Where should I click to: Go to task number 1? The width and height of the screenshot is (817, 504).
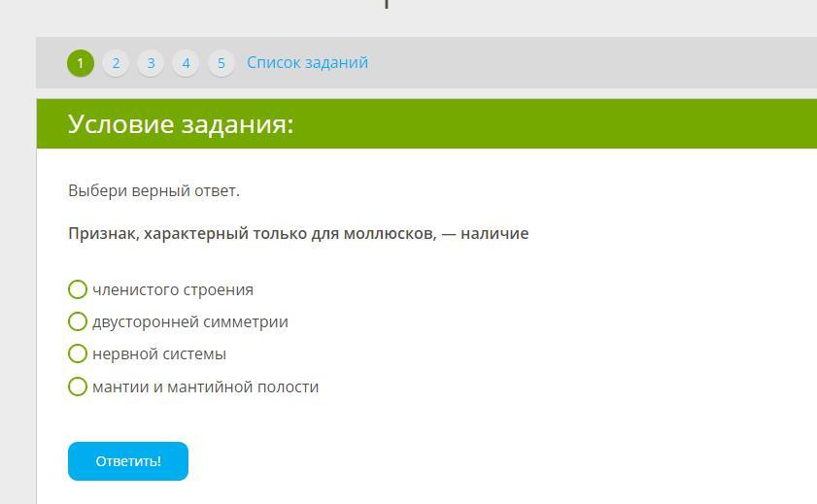(81, 63)
